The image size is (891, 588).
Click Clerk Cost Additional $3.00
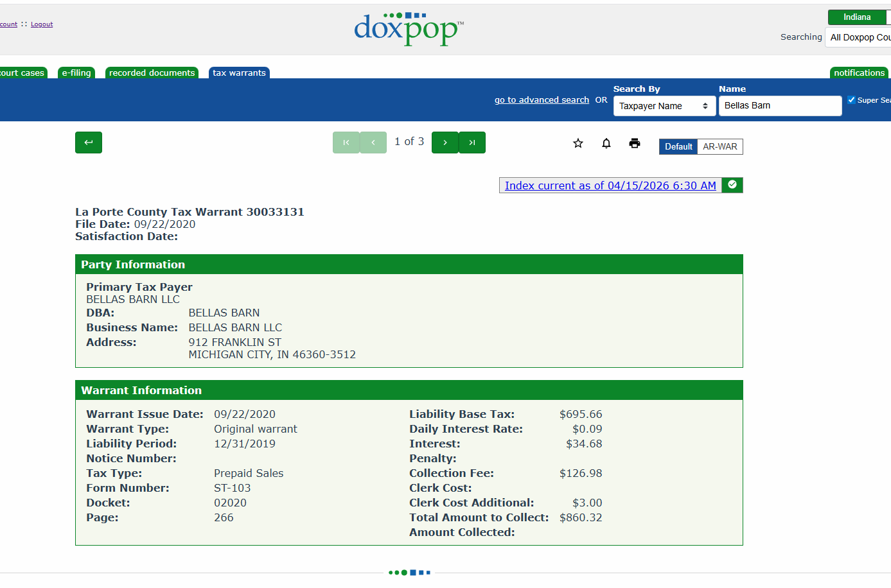point(587,503)
